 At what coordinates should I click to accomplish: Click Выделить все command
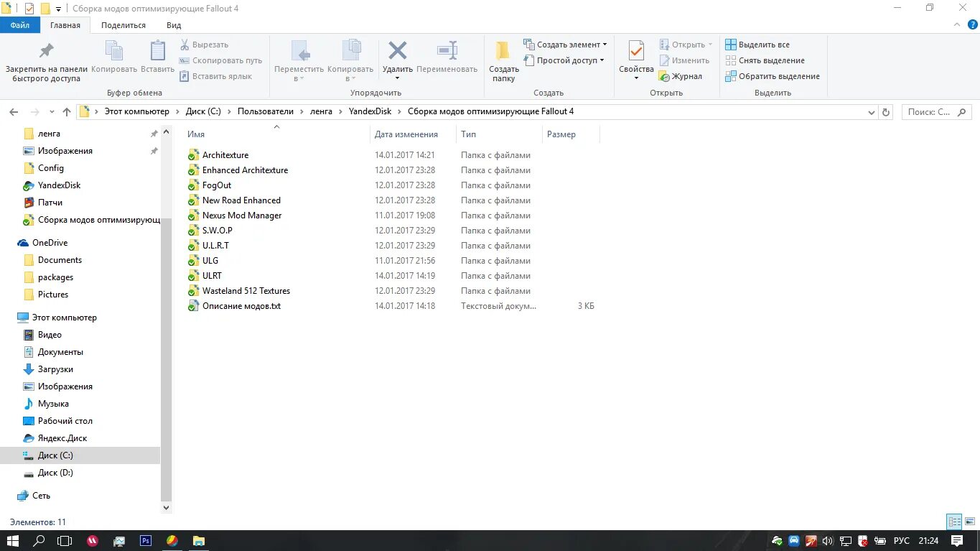[x=757, y=45]
